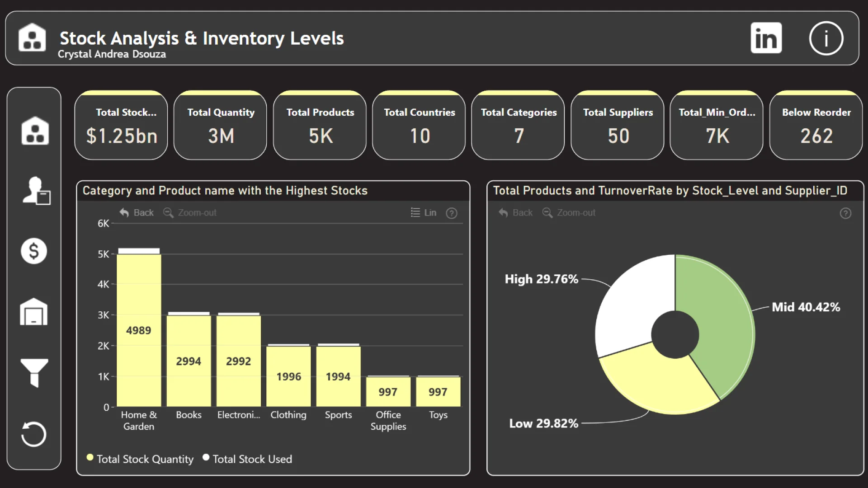Viewport: 868px width, 488px height.
Task: Open the warehouse home page in sidebar
Action: [34, 131]
